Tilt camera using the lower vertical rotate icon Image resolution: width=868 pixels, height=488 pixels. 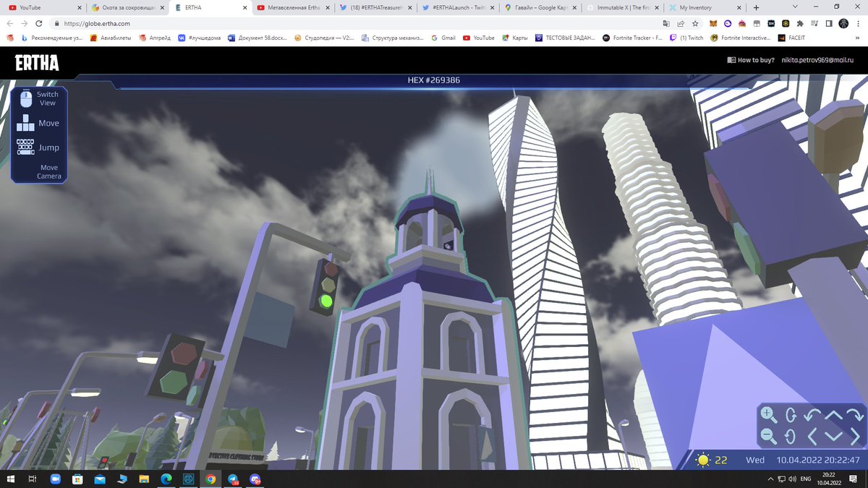pyautogui.click(x=791, y=436)
